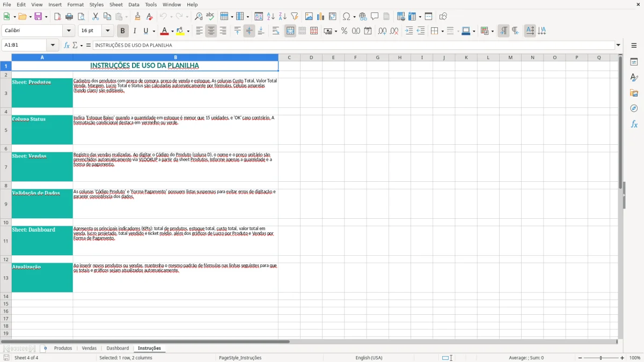The image size is (644, 362).
Task: Click the Print icon
Action: point(69,17)
